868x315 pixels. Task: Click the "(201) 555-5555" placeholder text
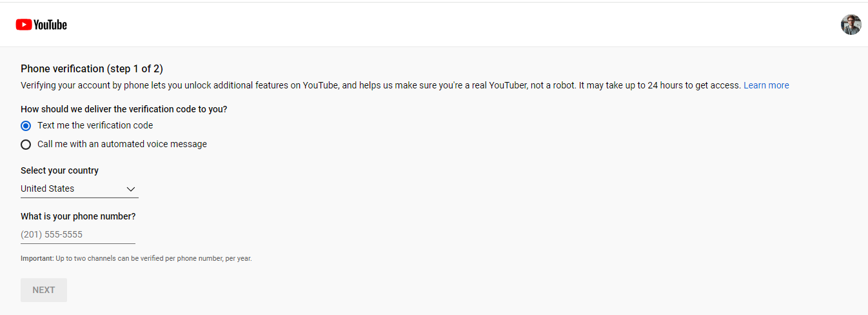[52, 234]
